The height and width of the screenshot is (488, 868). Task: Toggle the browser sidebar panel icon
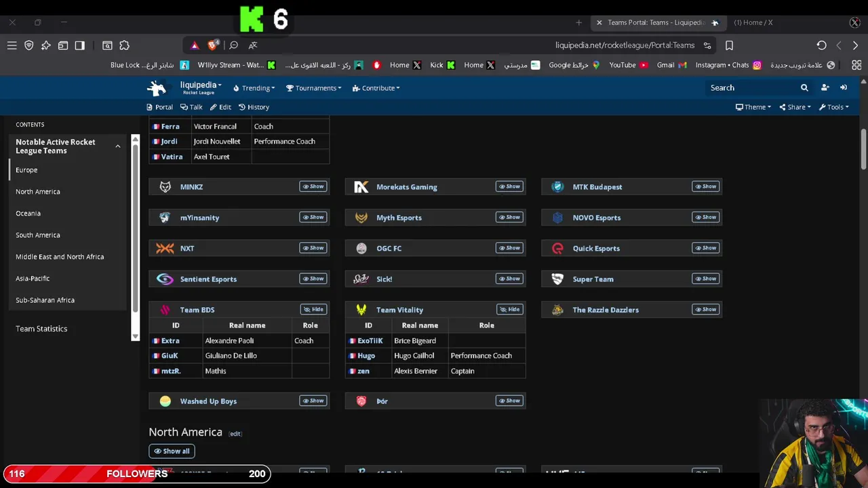coord(79,45)
